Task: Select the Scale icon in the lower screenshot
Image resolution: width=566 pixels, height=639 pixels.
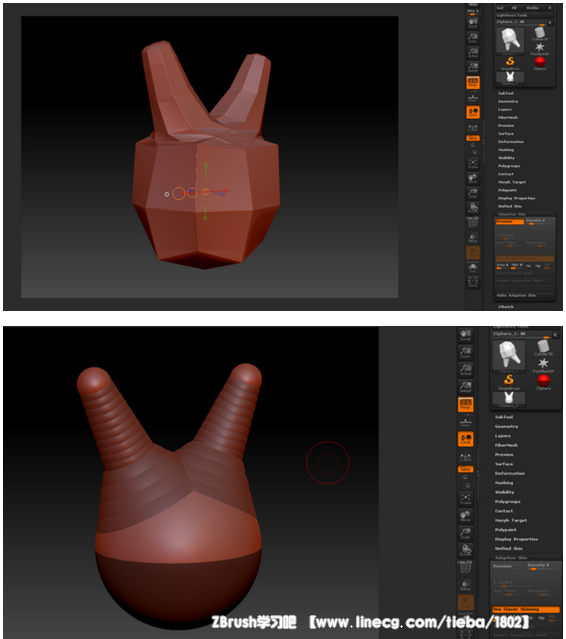Action: pyautogui.click(x=465, y=533)
